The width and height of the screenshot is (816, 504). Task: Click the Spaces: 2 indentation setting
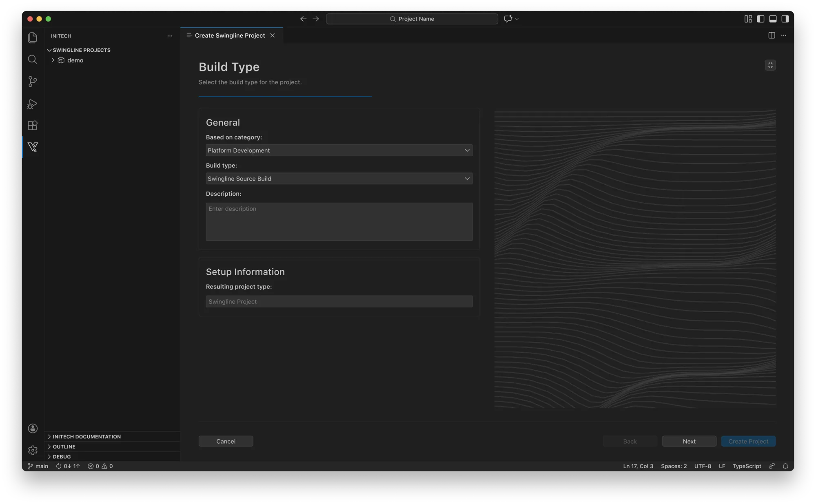(674, 466)
